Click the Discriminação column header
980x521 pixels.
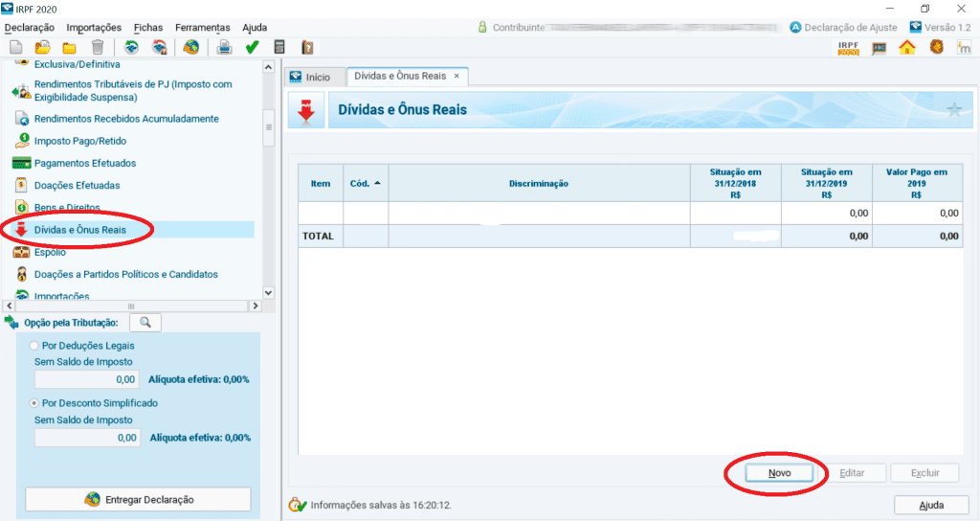pos(539,183)
